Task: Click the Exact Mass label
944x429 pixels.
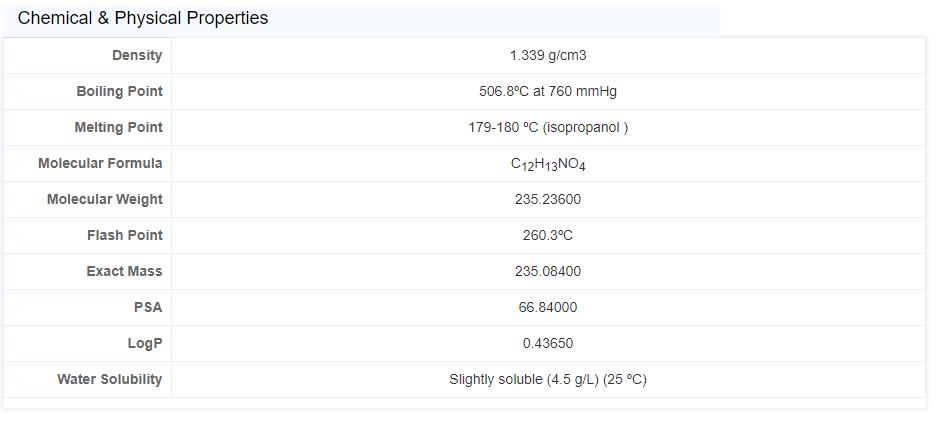Action: 124,271
